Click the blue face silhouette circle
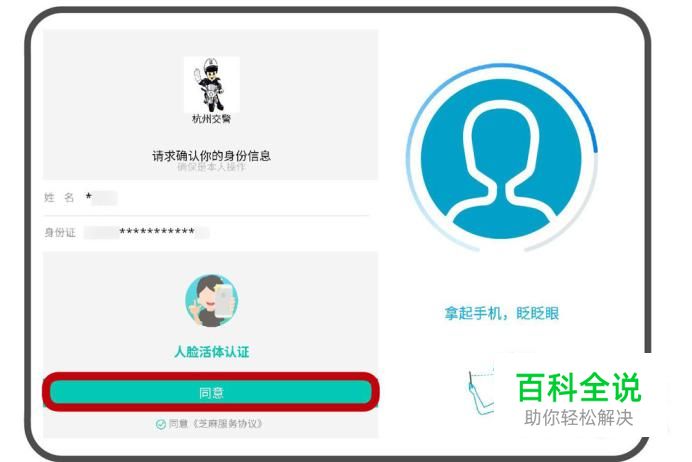692x462 pixels. 501,159
